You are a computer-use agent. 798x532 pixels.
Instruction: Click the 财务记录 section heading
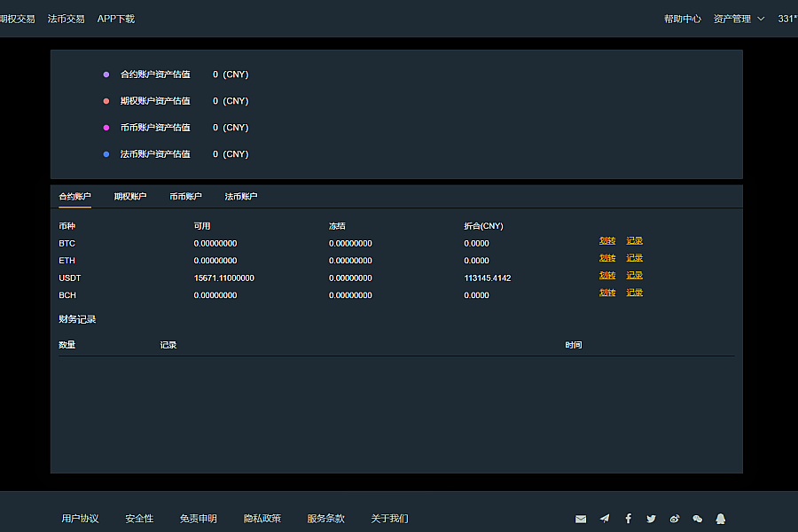coord(77,319)
